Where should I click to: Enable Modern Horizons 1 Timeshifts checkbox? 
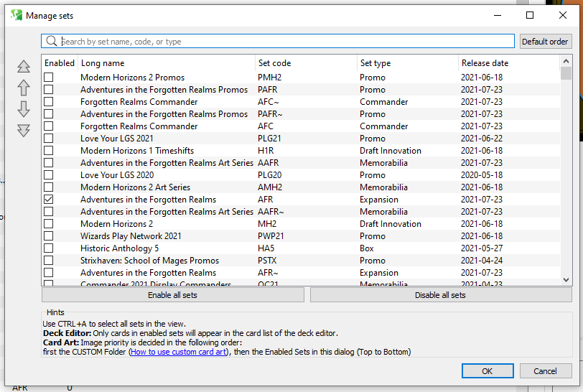pos(48,151)
